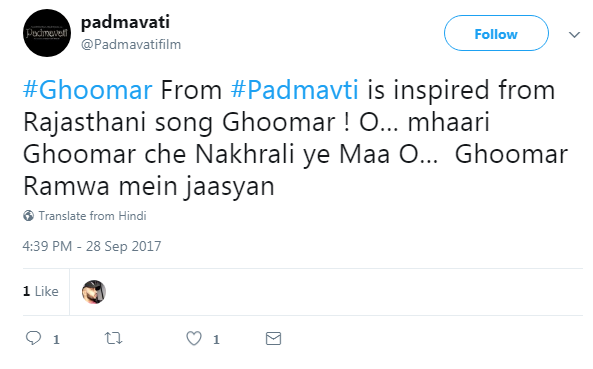The height and width of the screenshot is (369, 593).
Task: Follow the padmavati account
Action: coord(496,33)
